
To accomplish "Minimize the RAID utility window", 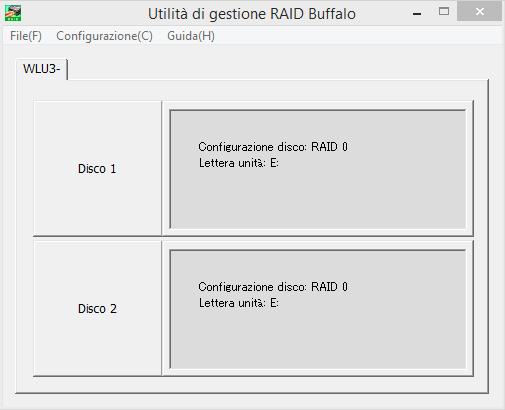I will (417, 13).
